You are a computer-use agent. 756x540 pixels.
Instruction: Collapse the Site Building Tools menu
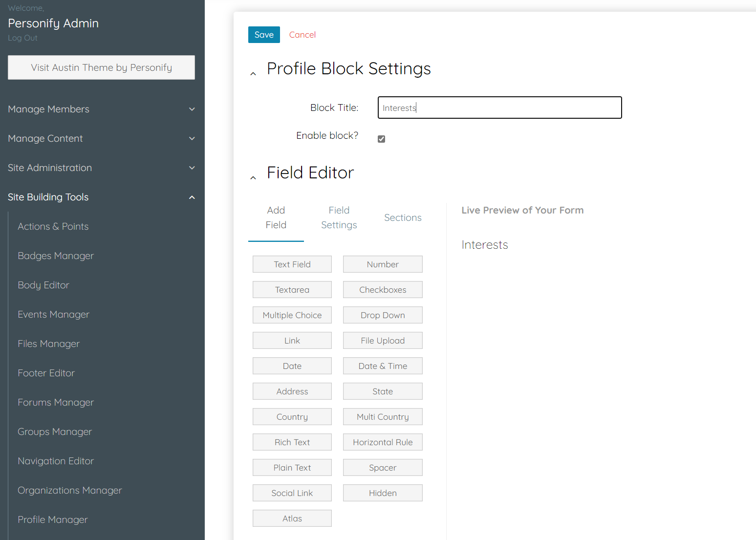tap(101, 197)
